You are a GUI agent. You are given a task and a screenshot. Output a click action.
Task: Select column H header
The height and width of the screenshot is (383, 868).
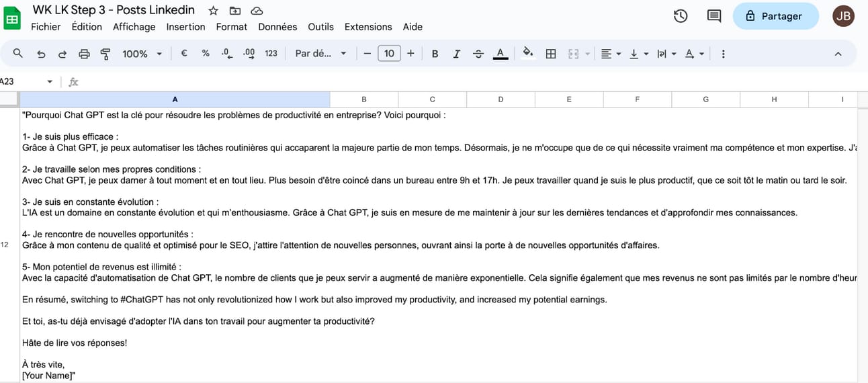pos(774,99)
